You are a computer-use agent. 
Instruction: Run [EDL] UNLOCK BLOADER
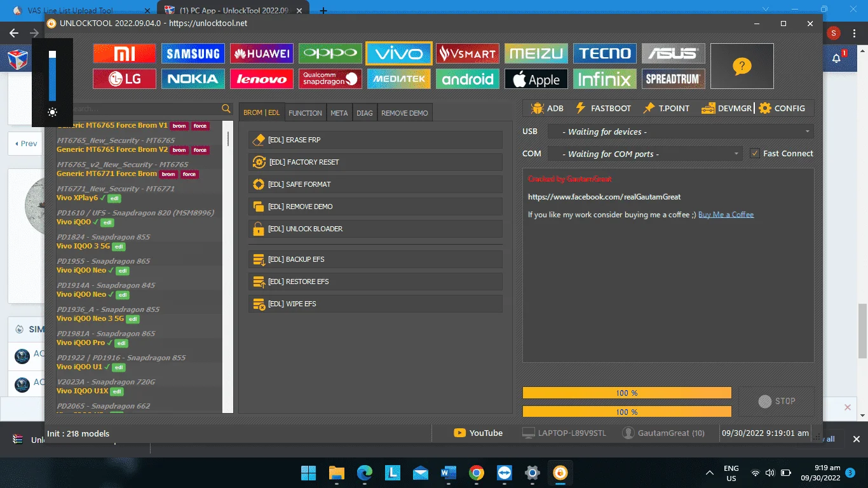click(x=375, y=229)
